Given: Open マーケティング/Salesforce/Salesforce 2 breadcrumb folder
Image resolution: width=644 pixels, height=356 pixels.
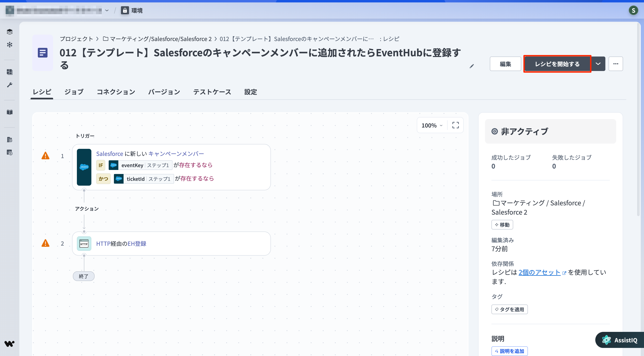Looking at the screenshot, I should [x=161, y=39].
